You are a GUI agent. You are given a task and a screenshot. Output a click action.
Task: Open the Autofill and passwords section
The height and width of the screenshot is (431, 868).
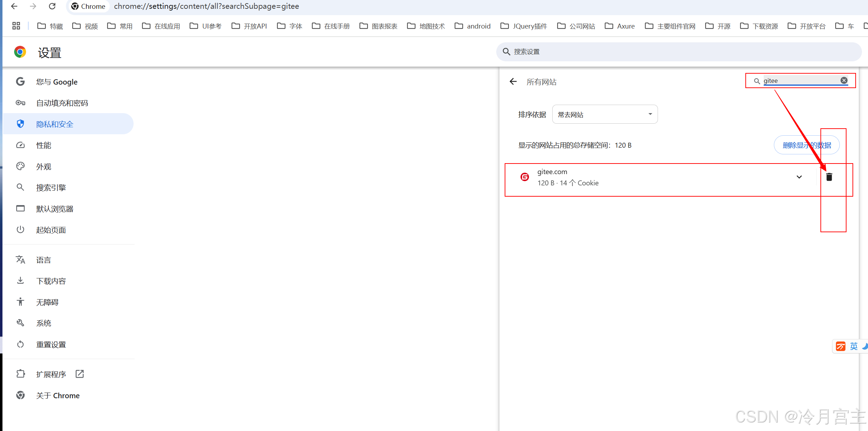pos(62,103)
